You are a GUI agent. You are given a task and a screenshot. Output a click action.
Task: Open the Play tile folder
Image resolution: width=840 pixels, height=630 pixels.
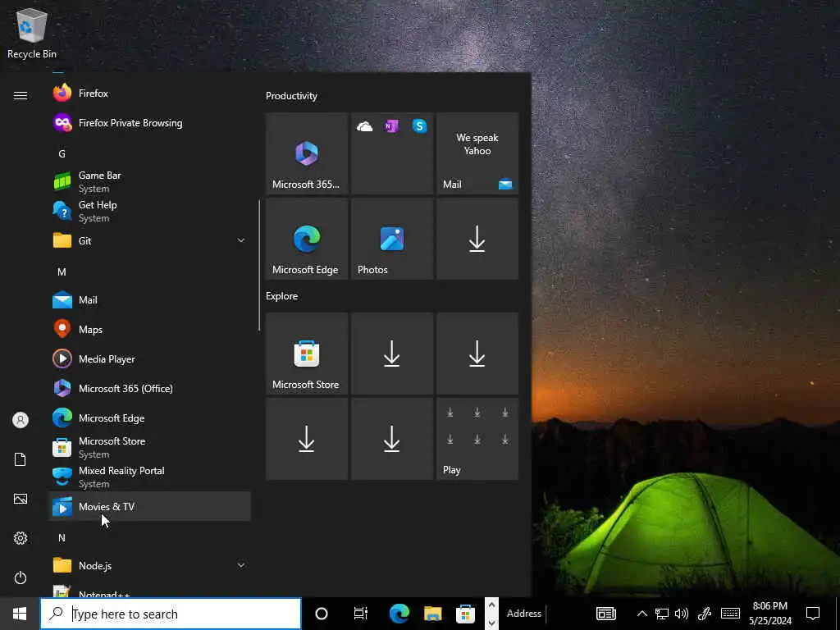tap(477, 439)
